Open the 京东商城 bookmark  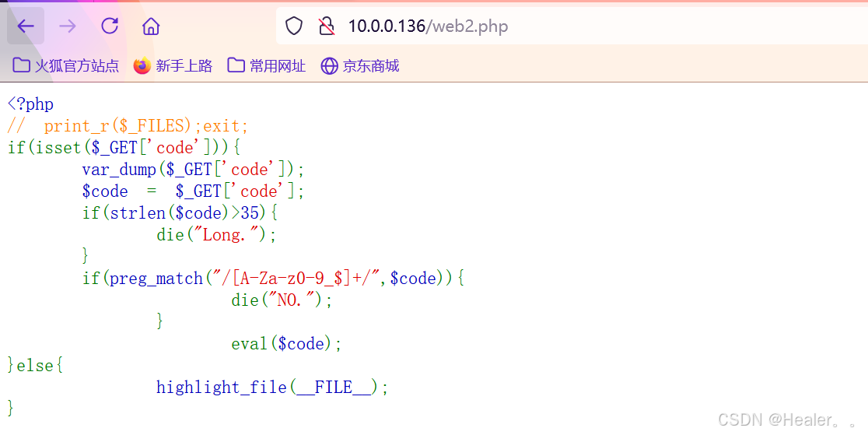pos(360,66)
